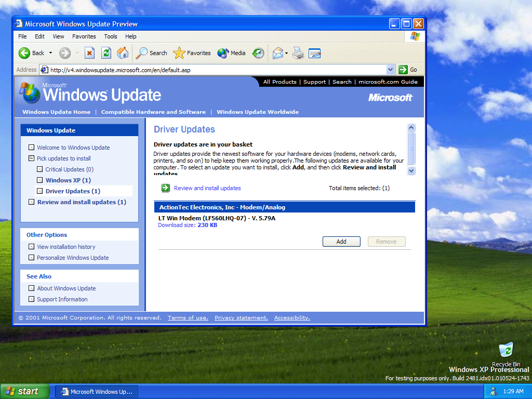Open Support Information link
The width and height of the screenshot is (532, 399).
tap(62, 299)
